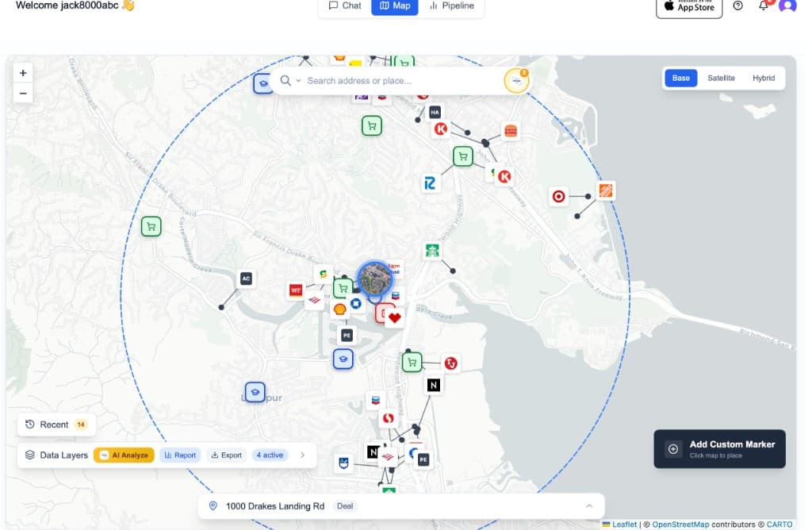Zoom in on the map
812x530 pixels.
click(23, 73)
